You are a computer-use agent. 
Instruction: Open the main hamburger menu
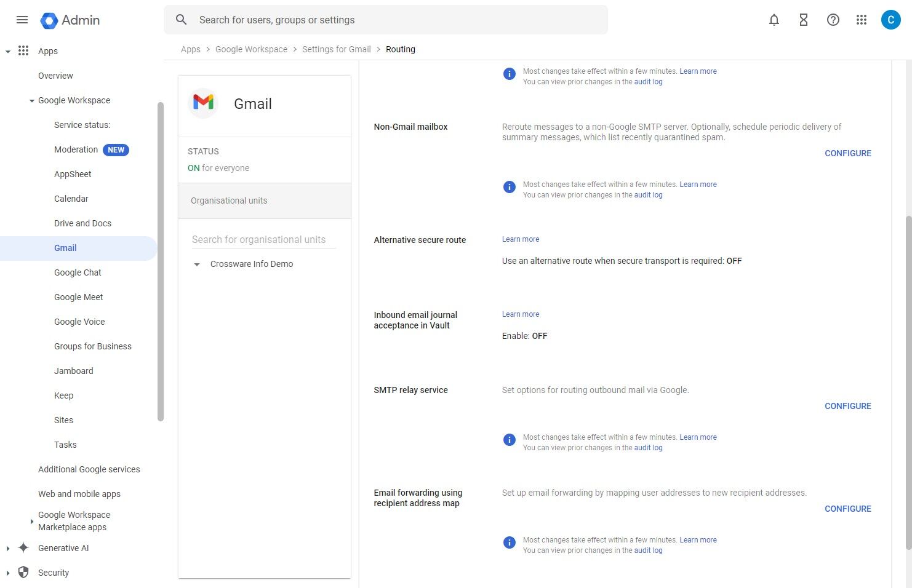pos(22,20)
